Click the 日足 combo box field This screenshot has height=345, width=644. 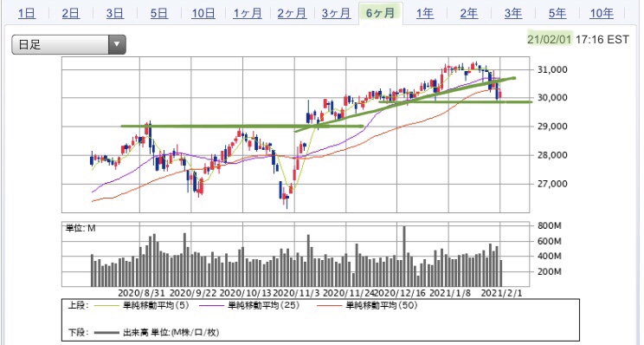pos(68,44)
